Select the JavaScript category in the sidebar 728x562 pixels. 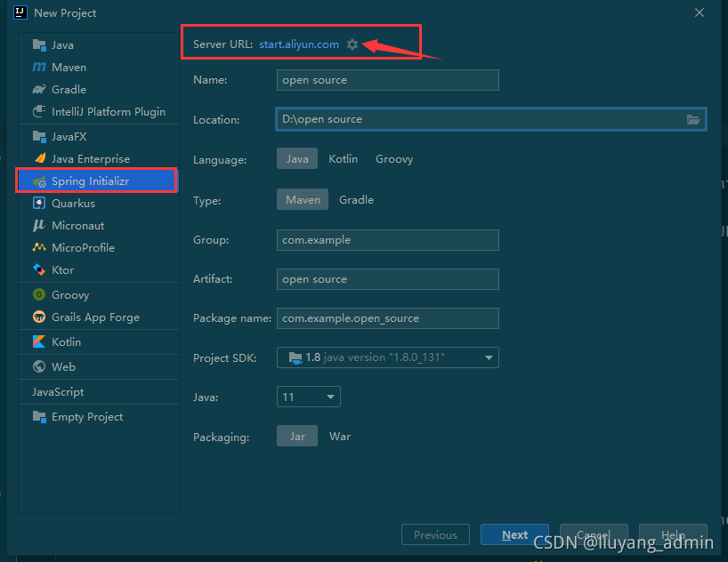(58, 391)
